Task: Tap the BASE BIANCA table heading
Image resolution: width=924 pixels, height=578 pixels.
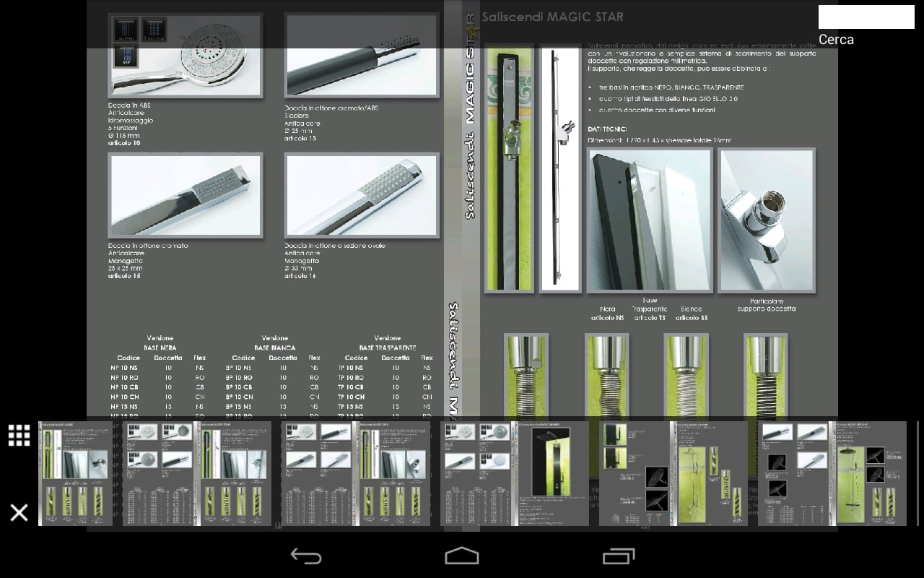Action: click(274, 348)
